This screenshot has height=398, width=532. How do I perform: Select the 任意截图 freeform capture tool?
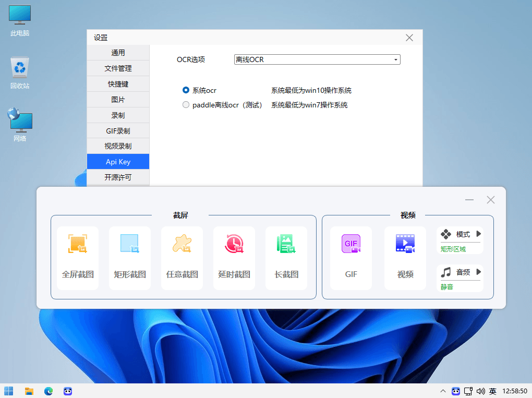click(182, 258)
